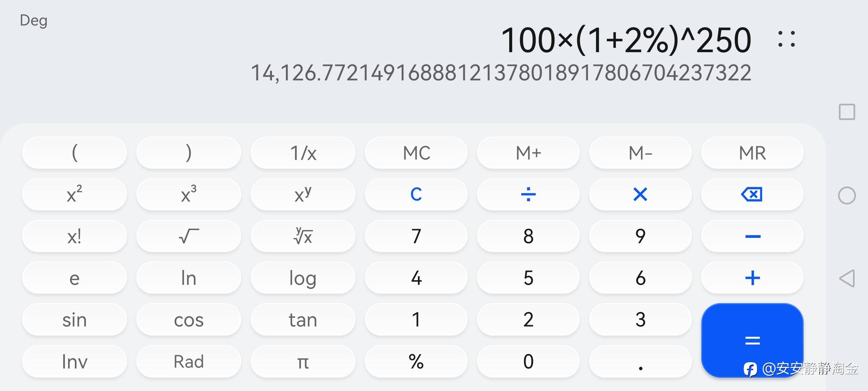This screenshot has height=391, width=868.
Task: Tap the Deg mode indicator
Action: click(x=34, y=21)
